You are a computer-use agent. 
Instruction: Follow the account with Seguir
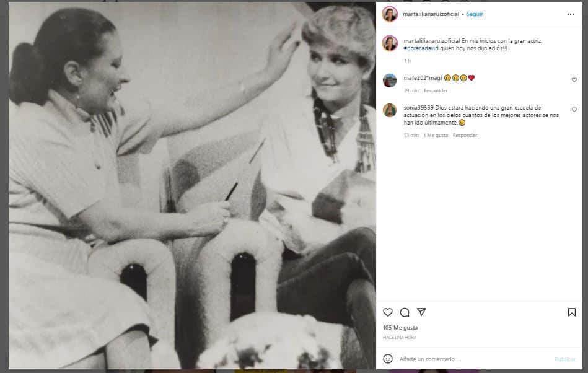[475, 14]
